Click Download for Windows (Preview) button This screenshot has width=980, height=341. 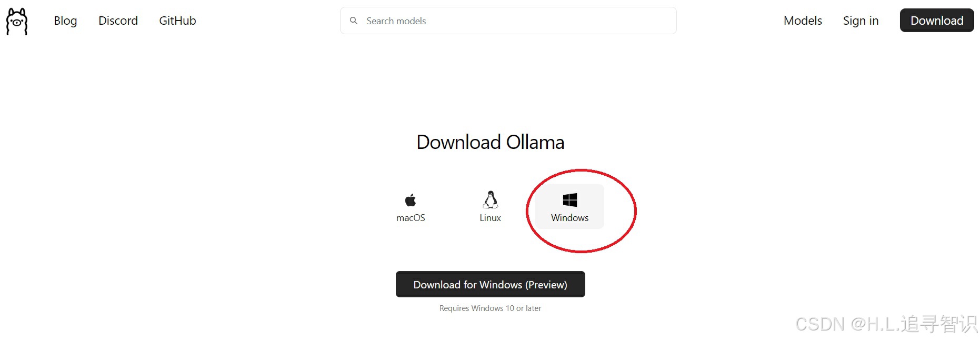pos(491,284)
